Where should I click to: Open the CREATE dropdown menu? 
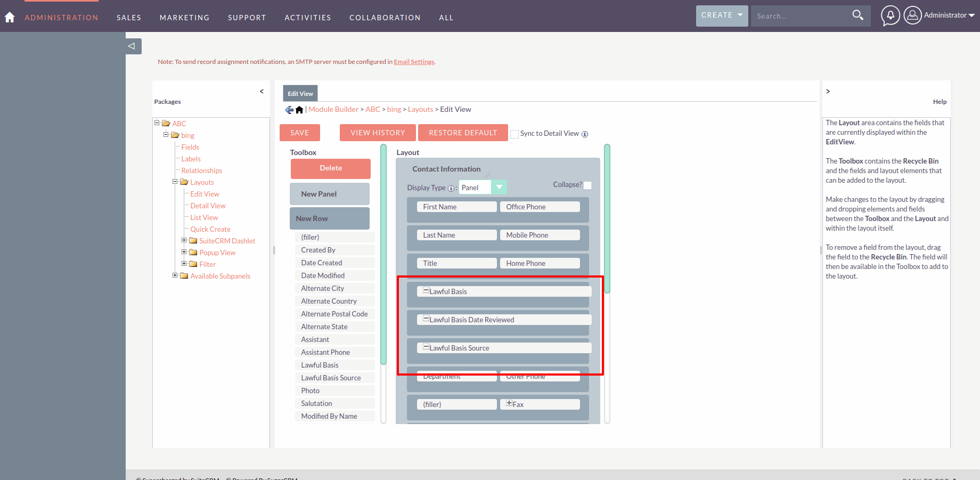coord(722,15)
